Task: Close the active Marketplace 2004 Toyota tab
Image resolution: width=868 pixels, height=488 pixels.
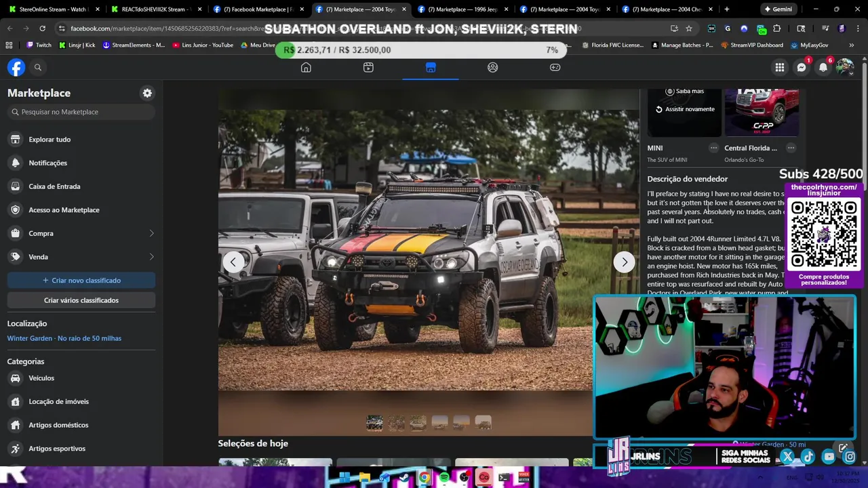Action: (x=404, y=9)
